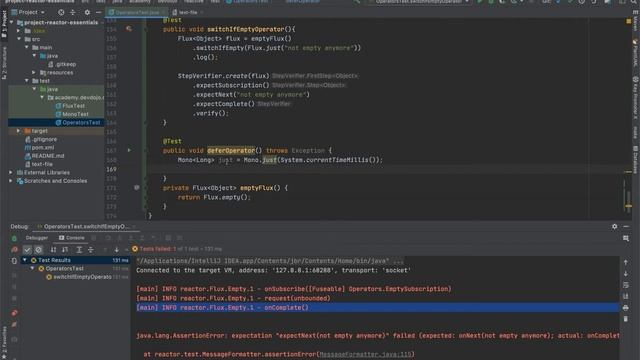Image resolution: width=640 pixels, height=360 pixels.
Task: Sort tests by duration icon
Action: coord(65,249)
